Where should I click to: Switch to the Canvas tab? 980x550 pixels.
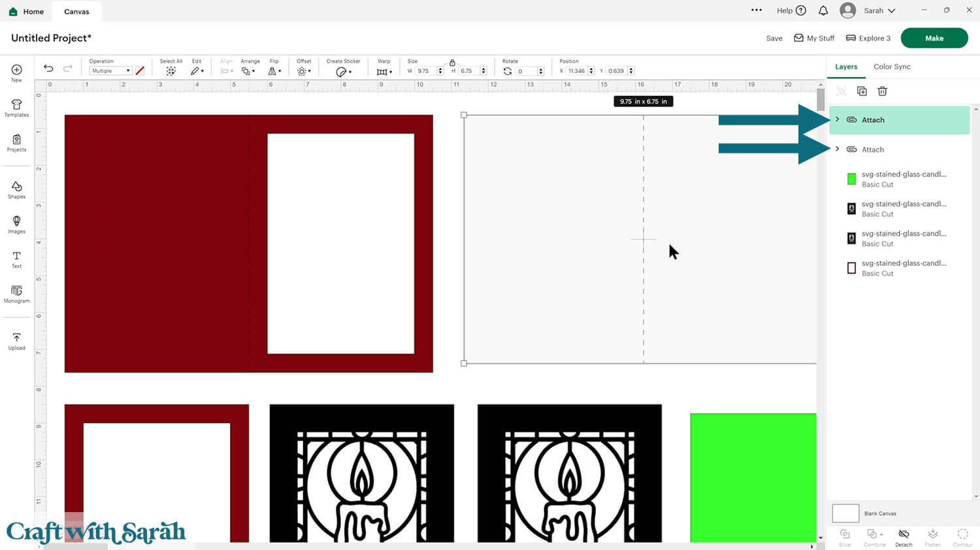tap(76, 11)
